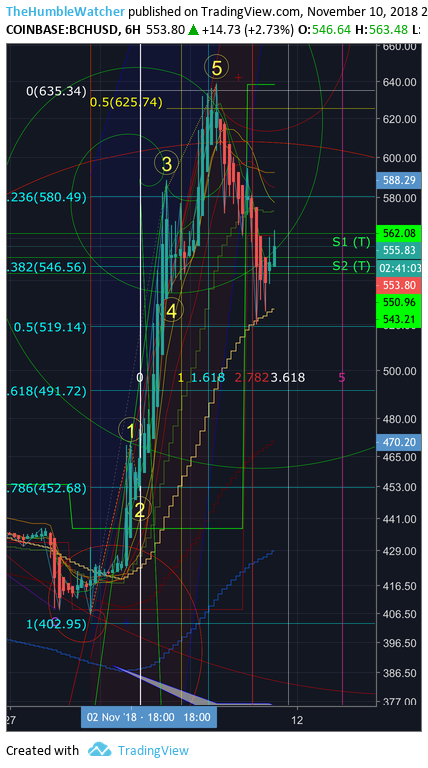This screenshot has height=768, width=428.
Task: Click the Fib time zone 1.618 label
Action: pos(208,377)
